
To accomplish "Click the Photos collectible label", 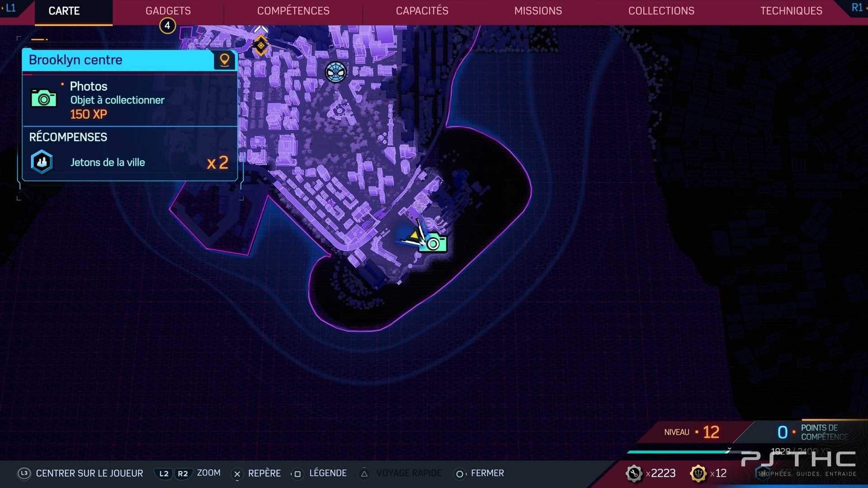I will click(89, 86).
